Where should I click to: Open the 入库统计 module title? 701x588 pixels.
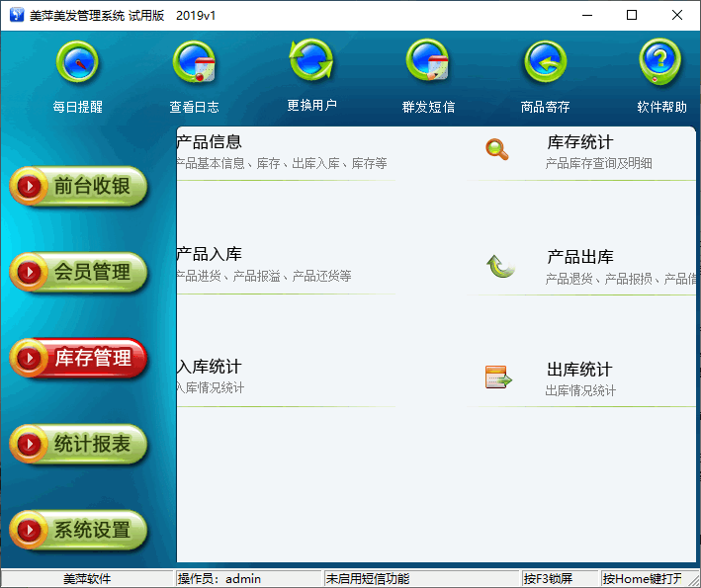pyautogui.click(x=210, y=367)
